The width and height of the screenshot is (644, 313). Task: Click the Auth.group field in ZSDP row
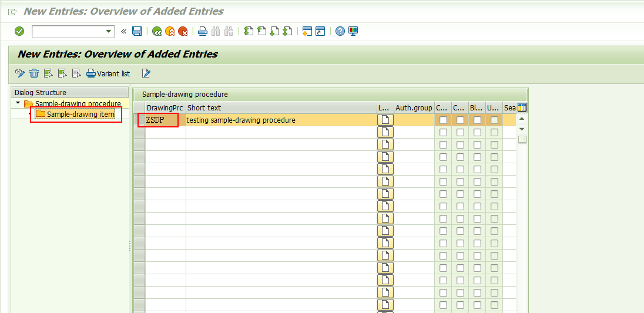pyautogui.click(x=414, y=120)
